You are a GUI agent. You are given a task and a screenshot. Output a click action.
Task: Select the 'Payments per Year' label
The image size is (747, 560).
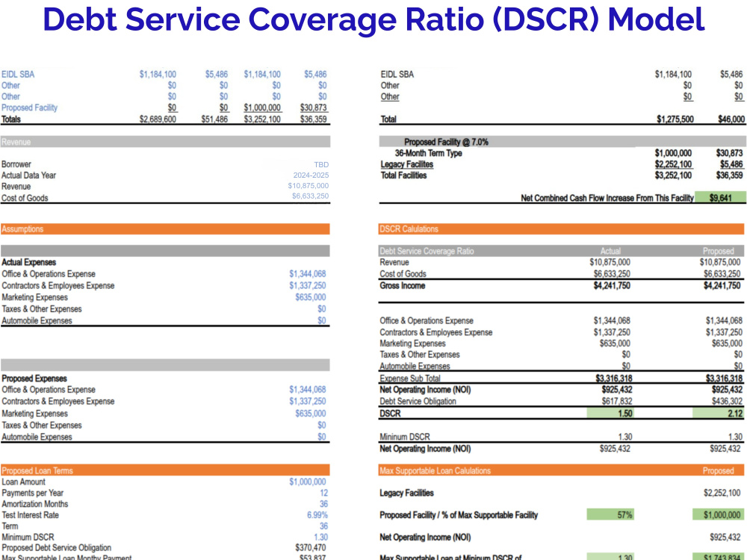click(32, 493)
